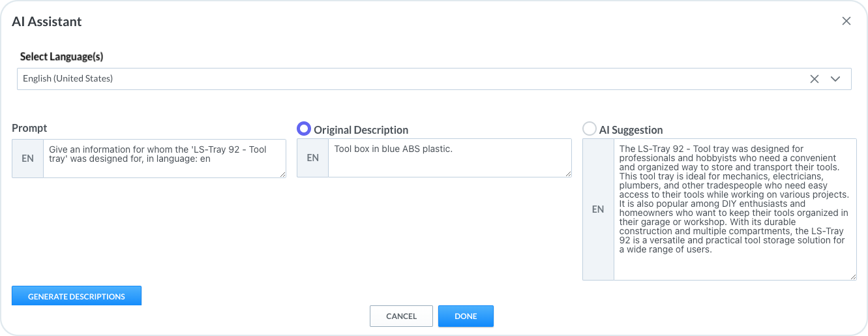868x336 pixels.
Task: Close the AI Assistant dialog
Action: pyautogui.click(x=846, y=21)
